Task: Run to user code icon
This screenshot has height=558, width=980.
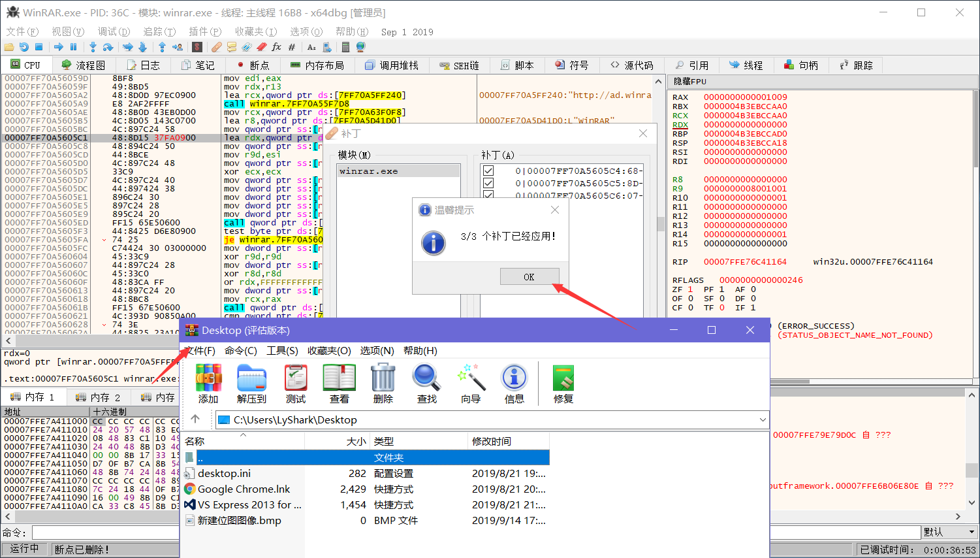Action: pyautogui.click(x=177, y=47)
